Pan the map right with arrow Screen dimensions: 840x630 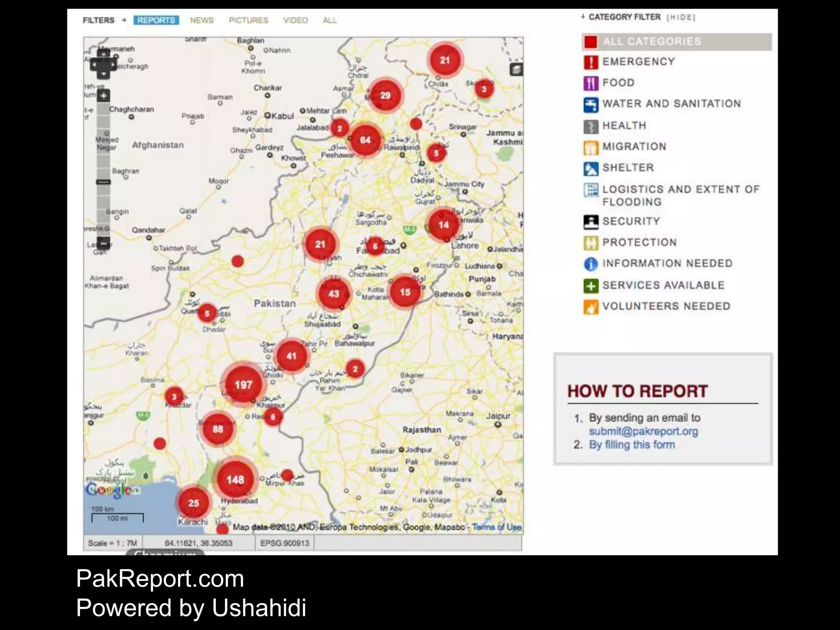click(x=113, y=64)
